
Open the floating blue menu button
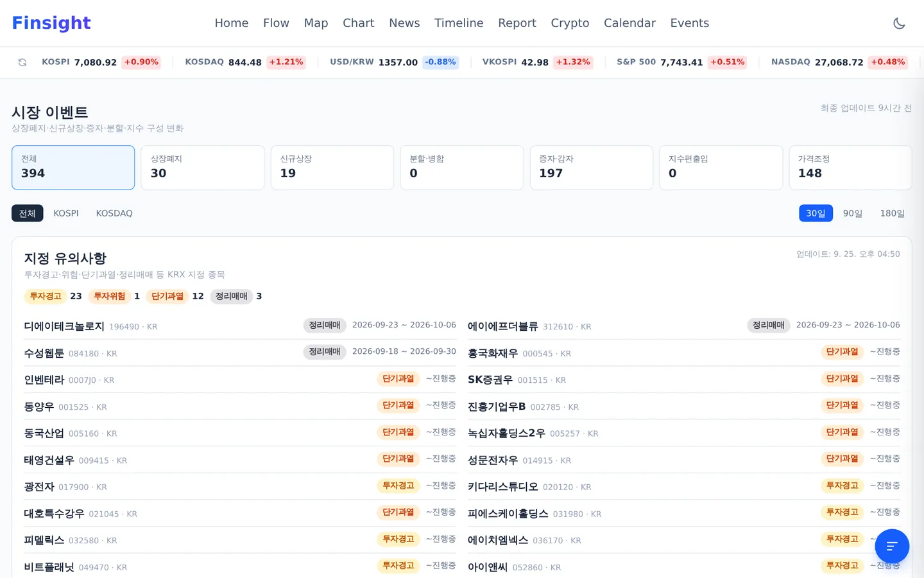pyautogui.click(x=892, y=547)
